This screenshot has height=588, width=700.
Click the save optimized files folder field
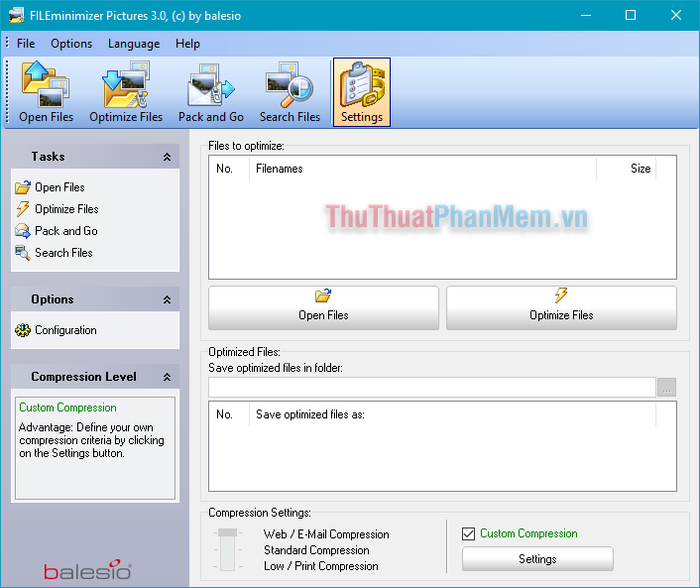432,388
